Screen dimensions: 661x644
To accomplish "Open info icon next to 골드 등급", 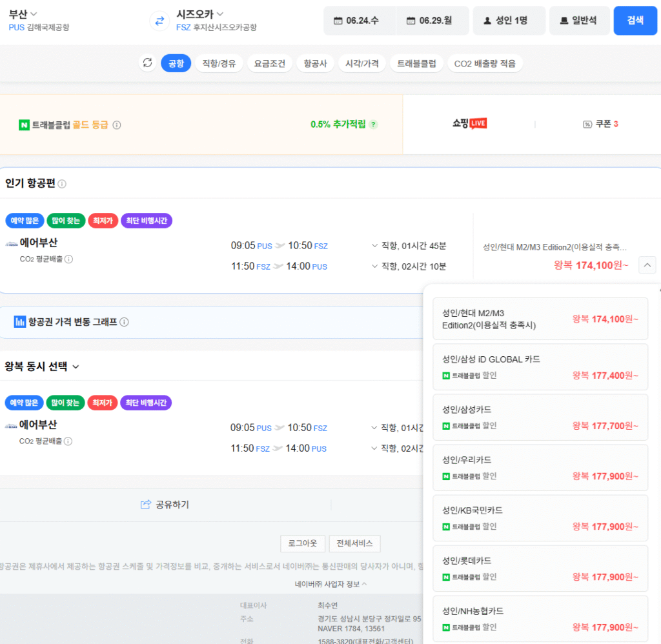I will tap(117, 125).
